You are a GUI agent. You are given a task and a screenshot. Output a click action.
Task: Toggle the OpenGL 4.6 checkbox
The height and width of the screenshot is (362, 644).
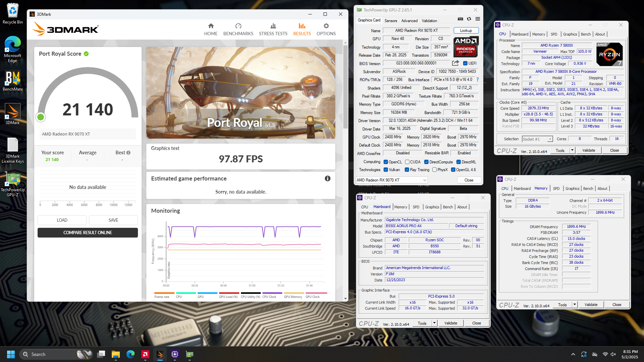click(x=453, y=170)
